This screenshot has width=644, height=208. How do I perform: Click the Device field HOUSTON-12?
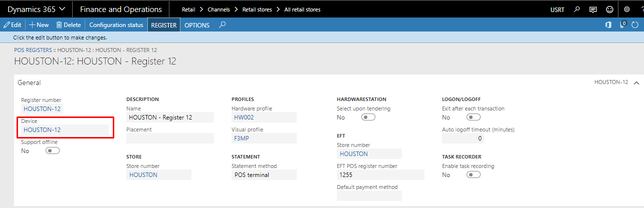click(65, 129)
